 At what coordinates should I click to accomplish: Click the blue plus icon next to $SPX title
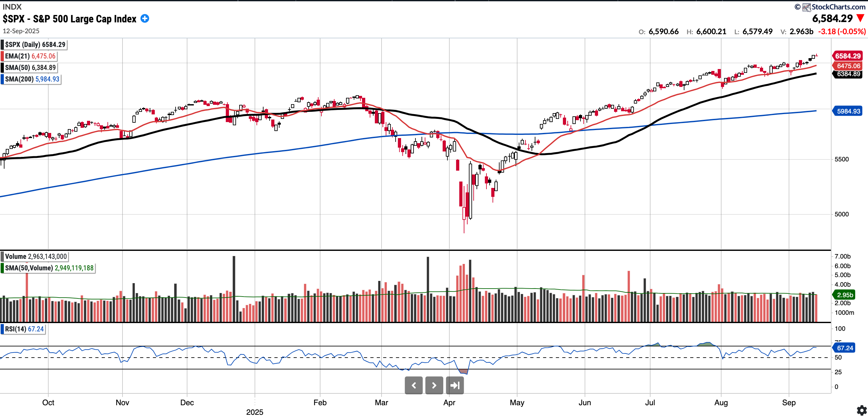pos(145,19)
